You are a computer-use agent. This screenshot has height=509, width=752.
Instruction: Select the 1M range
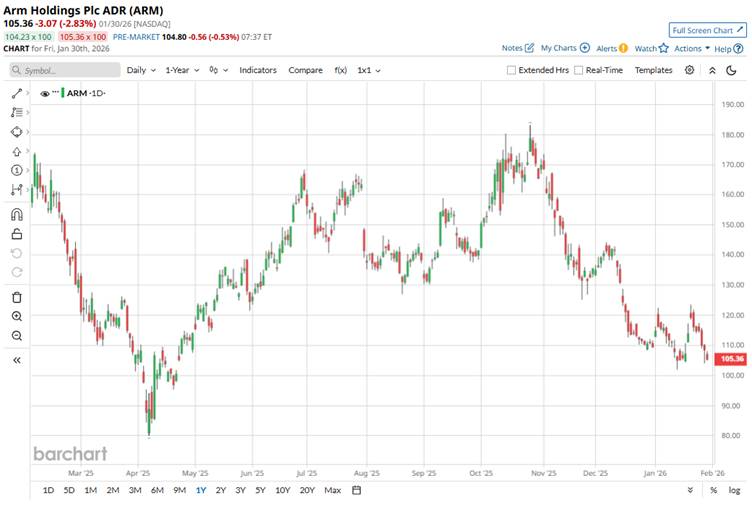coord(91,490)
